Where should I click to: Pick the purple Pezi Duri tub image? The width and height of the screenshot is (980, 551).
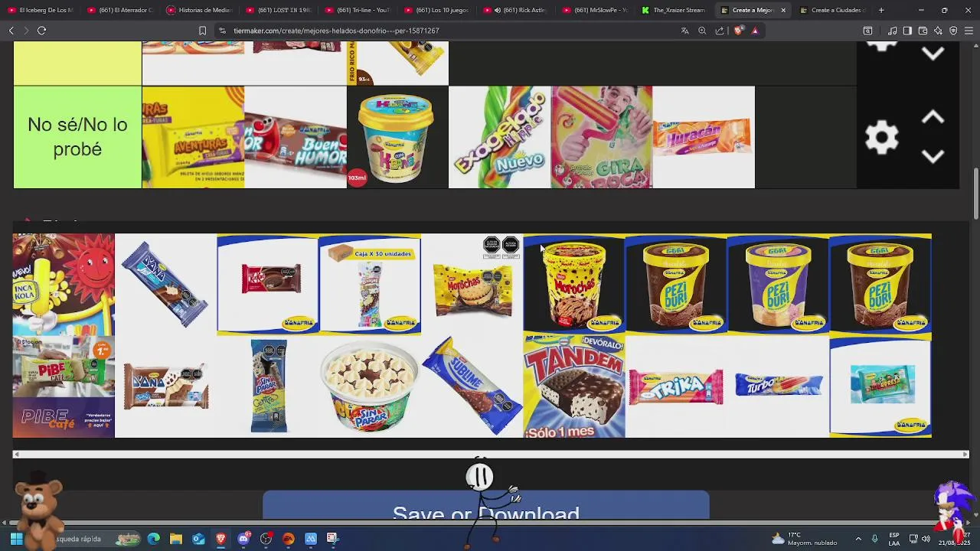point(778,285)
